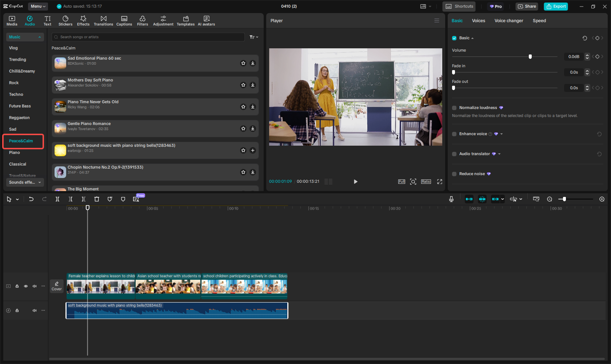The width and height of the screenshot is (611, 364).
Task: Enable the Normalize loudness checkbox
Action: pos(454,108)
